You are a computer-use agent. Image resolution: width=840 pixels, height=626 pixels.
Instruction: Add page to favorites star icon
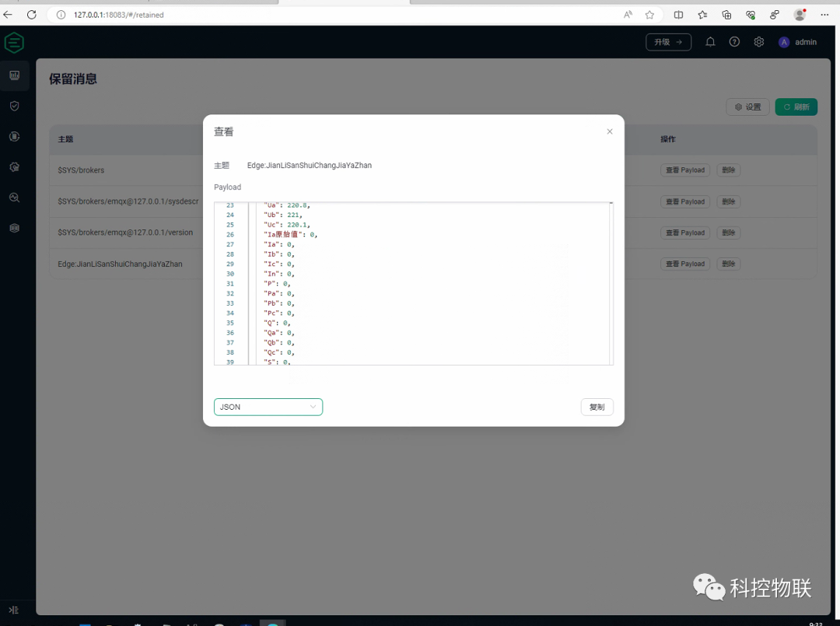click(x=649, y=15)
